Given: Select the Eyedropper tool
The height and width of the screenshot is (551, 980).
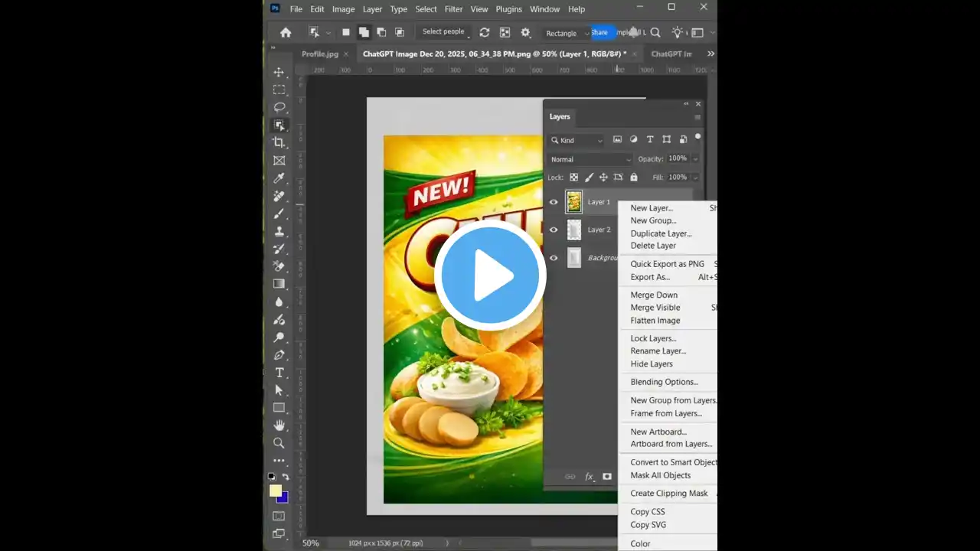Looking at the screenshot, I should [279, 178].
